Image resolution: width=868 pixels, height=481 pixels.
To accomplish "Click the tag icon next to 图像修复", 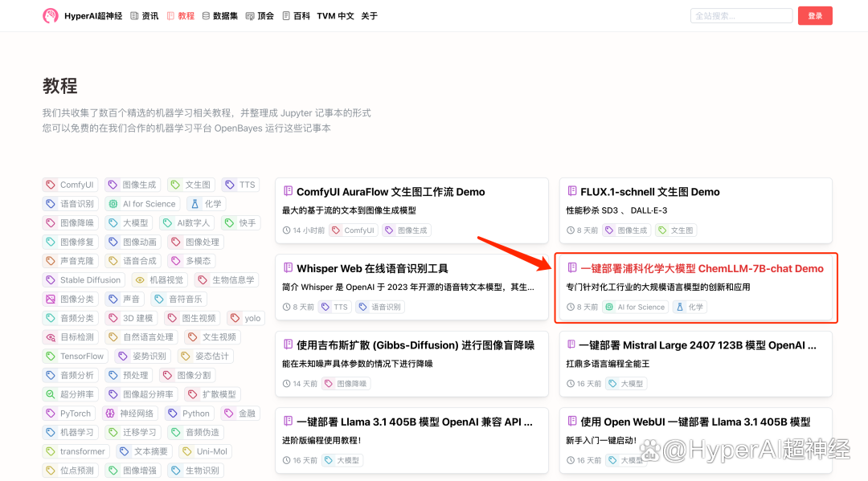I will tap(51, 242).
